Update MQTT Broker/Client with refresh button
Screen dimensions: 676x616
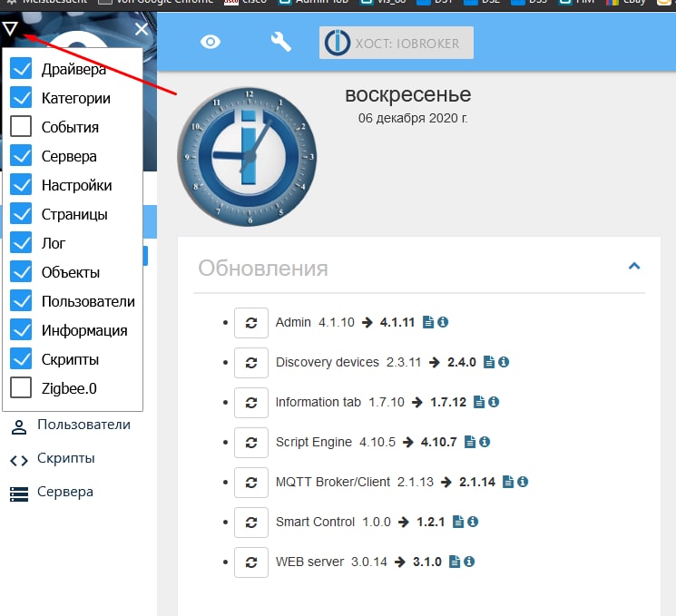click(x=251, y=483)
